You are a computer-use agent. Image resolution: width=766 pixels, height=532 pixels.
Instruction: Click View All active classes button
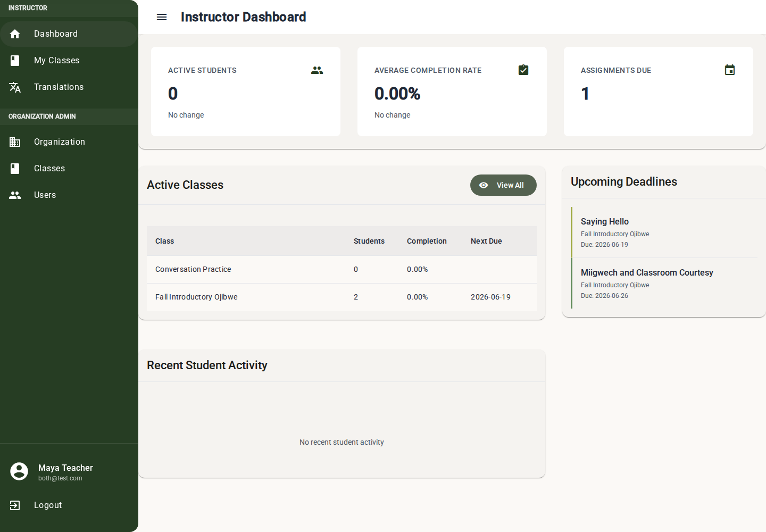(503, 185)
